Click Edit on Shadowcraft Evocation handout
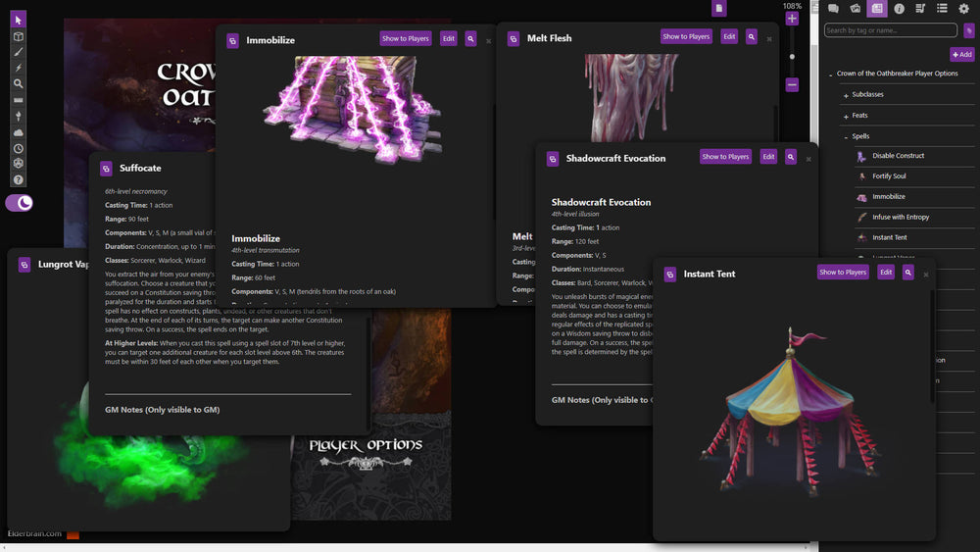The width and height of the screenshot is (980, 552). 768,157
